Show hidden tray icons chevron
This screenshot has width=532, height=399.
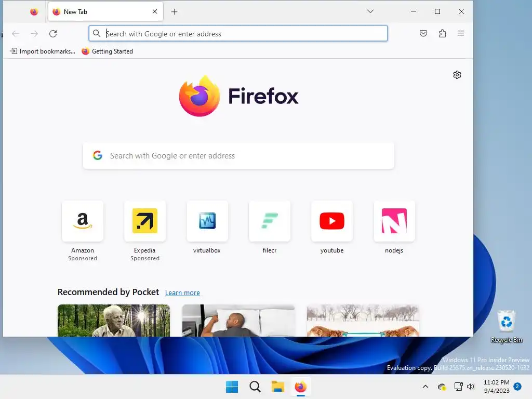pos(425,387)
